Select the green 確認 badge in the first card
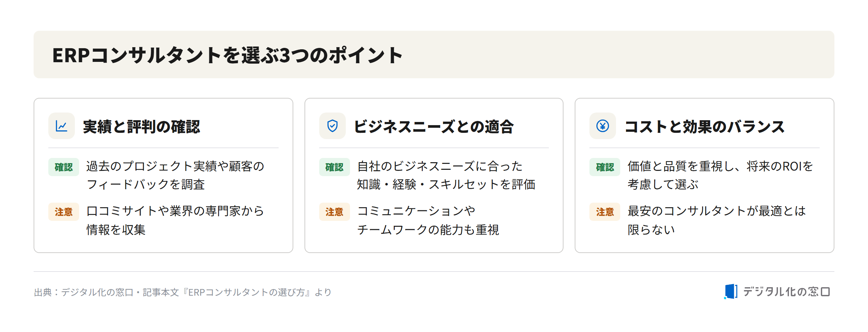 coord(64,167)
